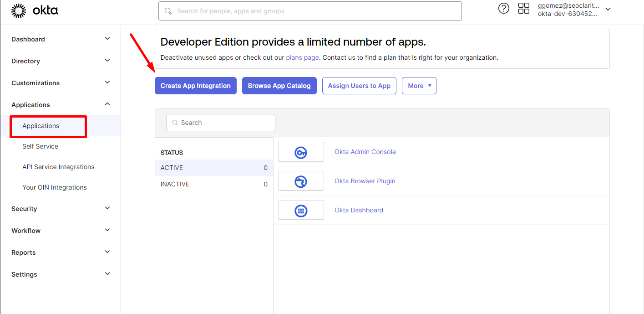Click Create App Integration button
The width and height of the screenshot is (644, 314).
195,86
